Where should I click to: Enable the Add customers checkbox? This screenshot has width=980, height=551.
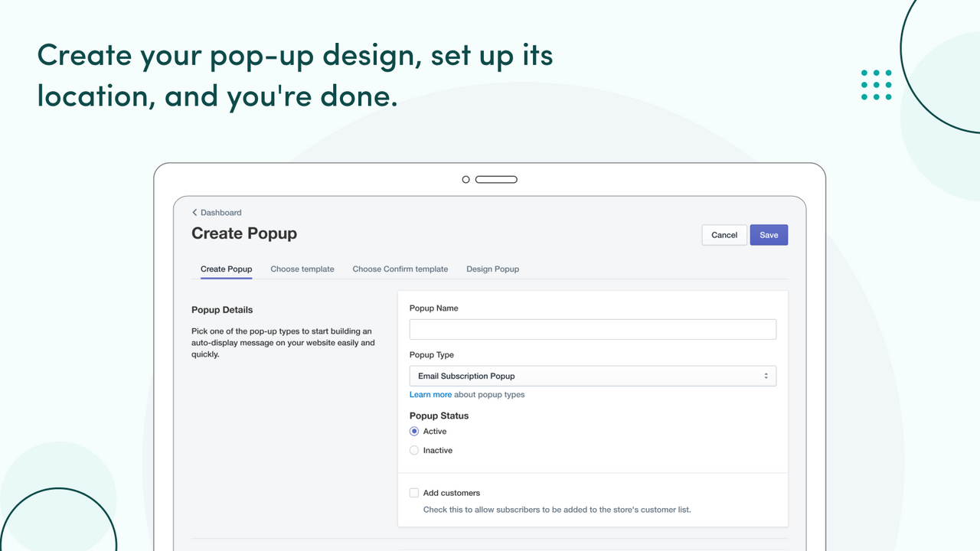point(413,492)
